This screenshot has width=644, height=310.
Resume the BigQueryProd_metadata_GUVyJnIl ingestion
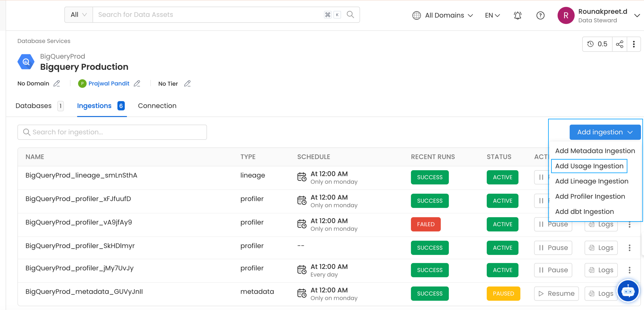pyautogui.click(x=556, y=293)
